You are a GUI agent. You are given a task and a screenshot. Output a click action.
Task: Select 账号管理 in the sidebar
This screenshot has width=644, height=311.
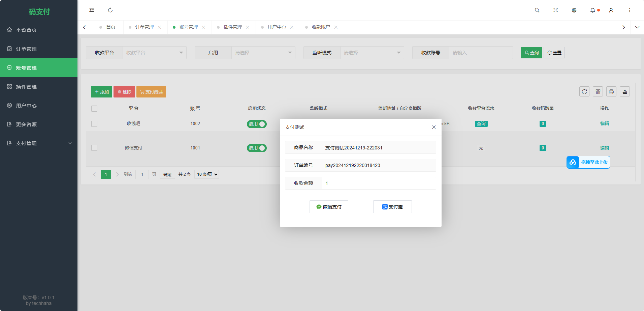click(x=39, y=67)
